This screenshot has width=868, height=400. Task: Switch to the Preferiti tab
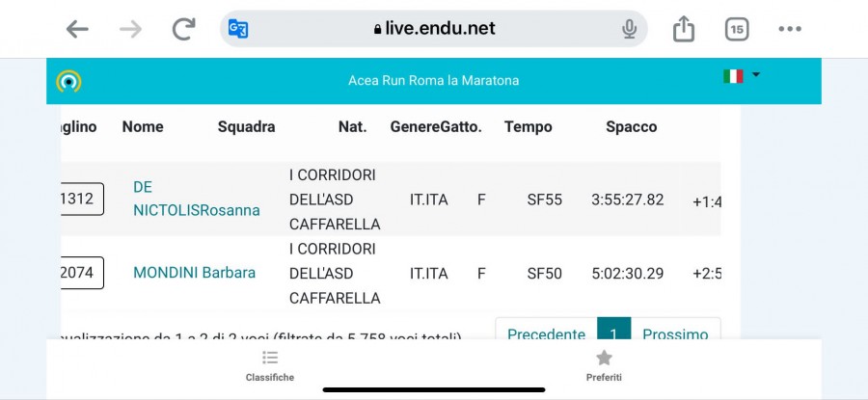[604, 365]
